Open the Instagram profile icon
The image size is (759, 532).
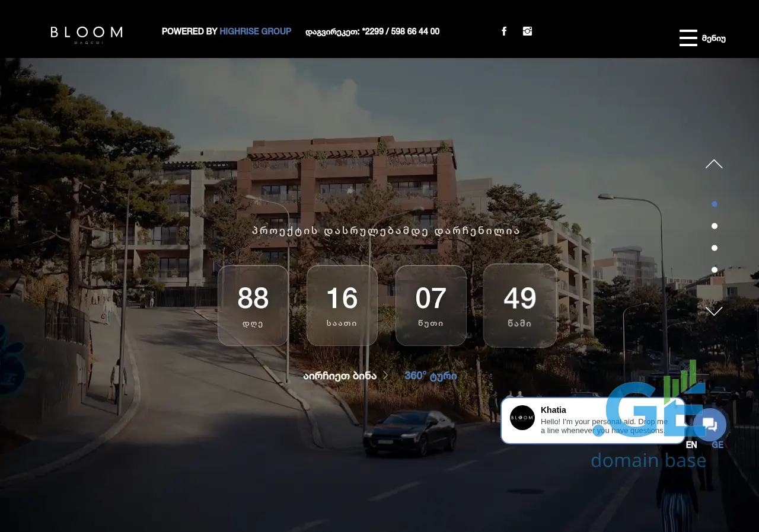[x=527, y=31]
